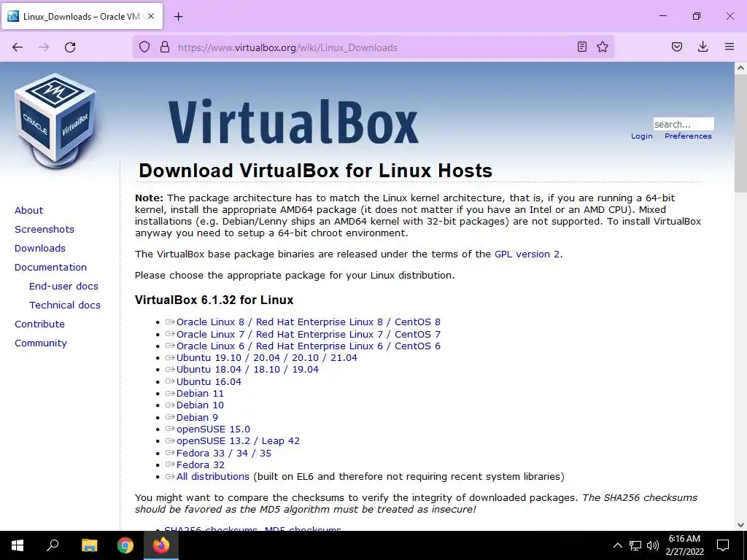The width and height of the screenshot is (747, 560).
Task: Open the shield tracking protection icon
Action: pos(144,47)
